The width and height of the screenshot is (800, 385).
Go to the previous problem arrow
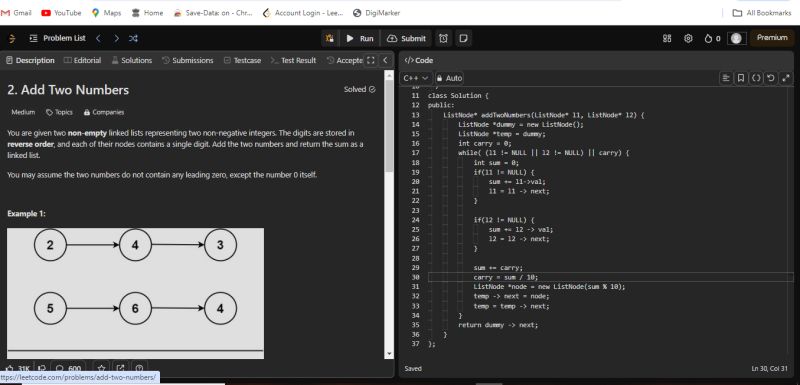(x=98, y=38)
